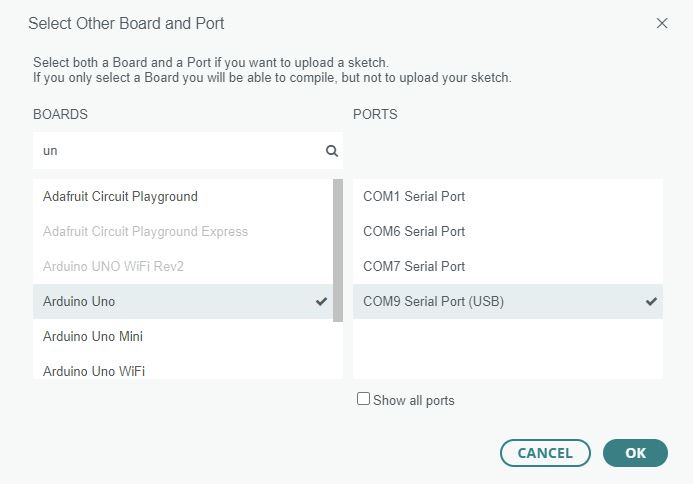Select Adafruit Circuit Playground board
Viewport: 693px width, 484px height.
tap(183, 196)
